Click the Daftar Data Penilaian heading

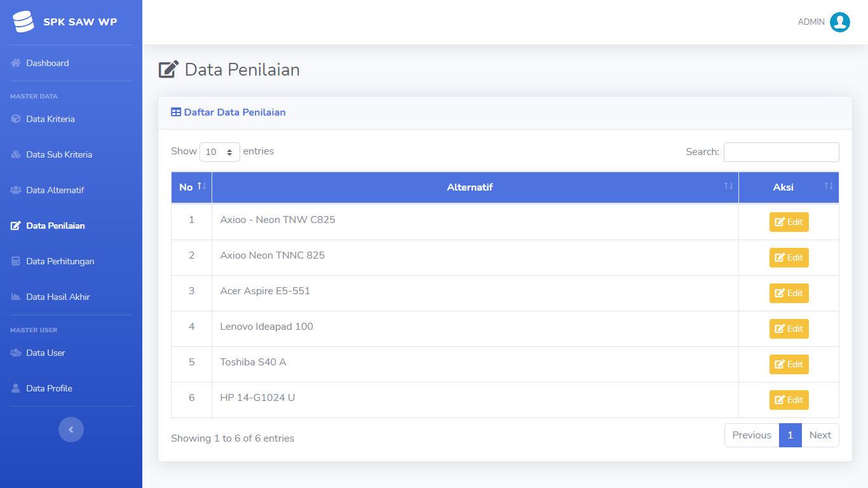pos(234,112)
